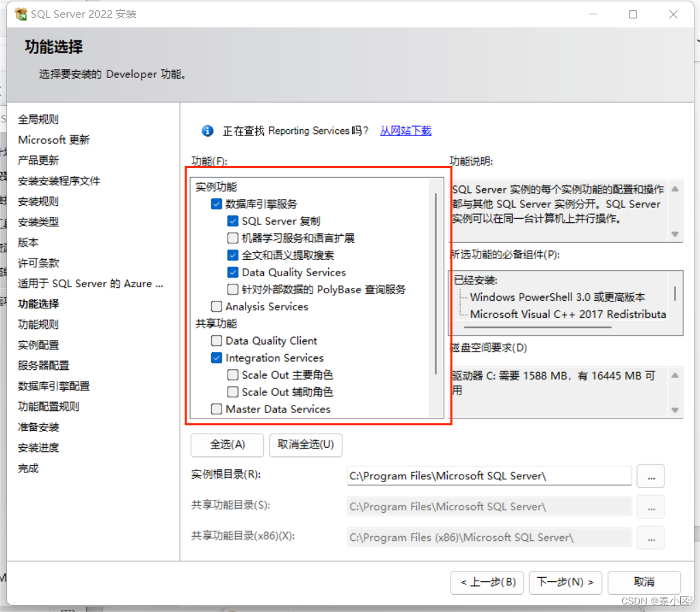This screenshot has height=612, width=700.
Task: Click the 磁盘空间要求 scroll down arrow
Action: tap(675, 410)
